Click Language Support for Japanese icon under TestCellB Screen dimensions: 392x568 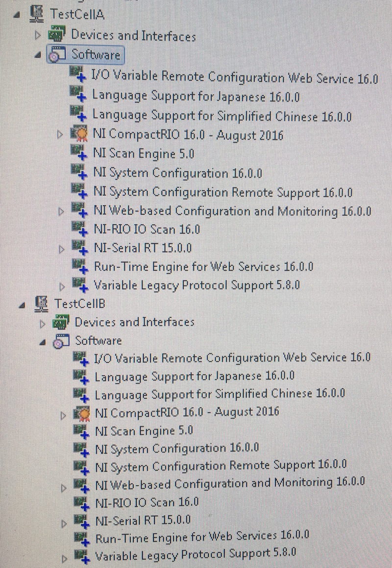point(81,377)
